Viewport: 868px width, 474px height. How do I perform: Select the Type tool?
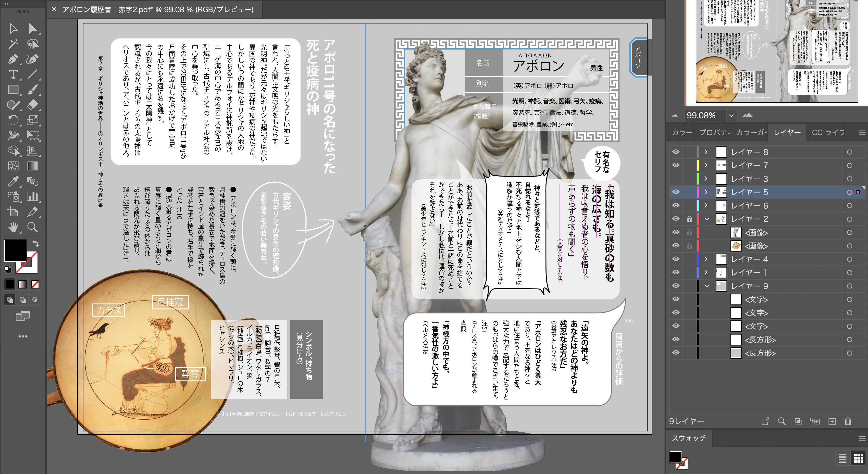tap(13, 74)
